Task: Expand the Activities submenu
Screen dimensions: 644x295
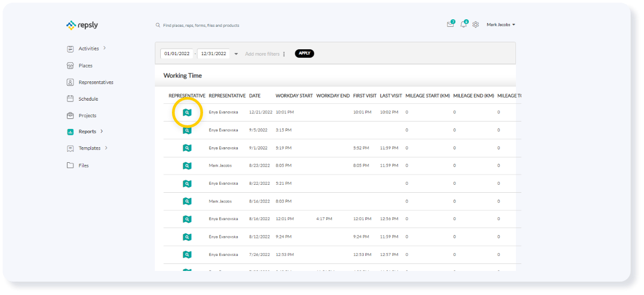Action: 104,48
